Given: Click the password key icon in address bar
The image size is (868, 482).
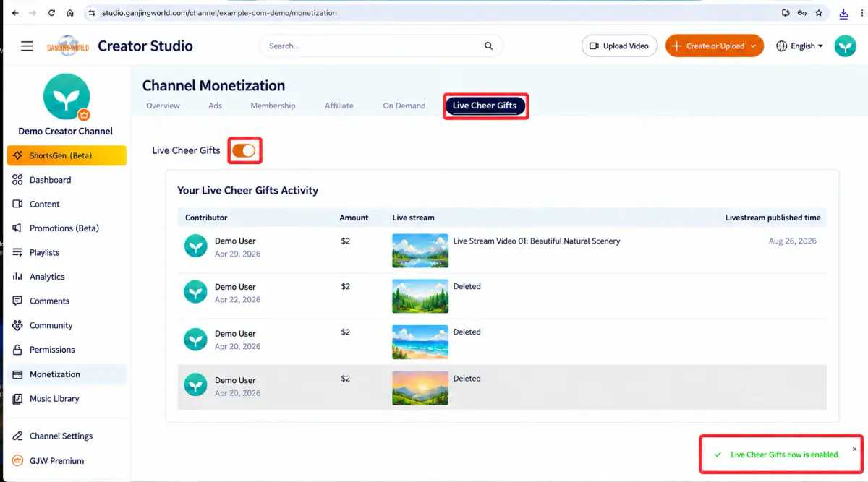Looking at the screenshot, I should 802,13.
